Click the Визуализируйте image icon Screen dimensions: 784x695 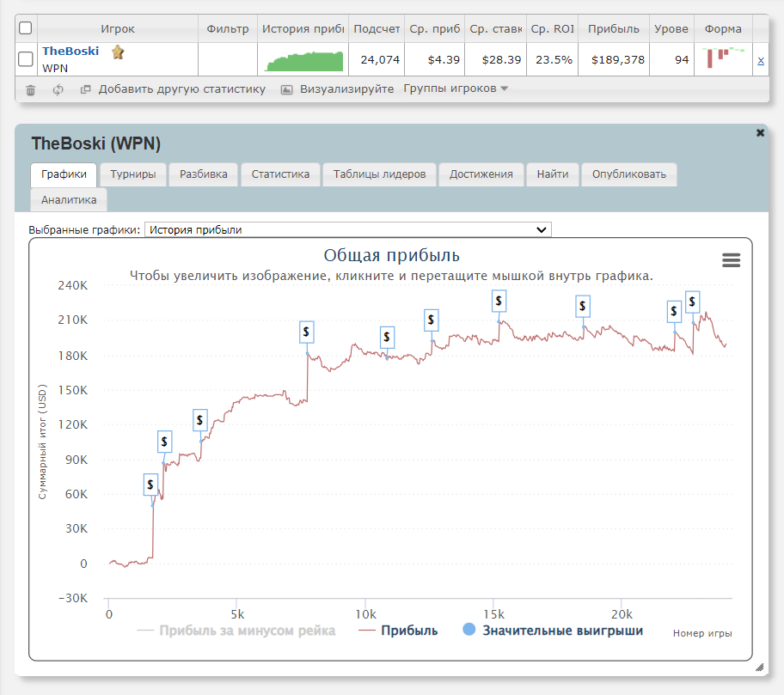(287, 89)
